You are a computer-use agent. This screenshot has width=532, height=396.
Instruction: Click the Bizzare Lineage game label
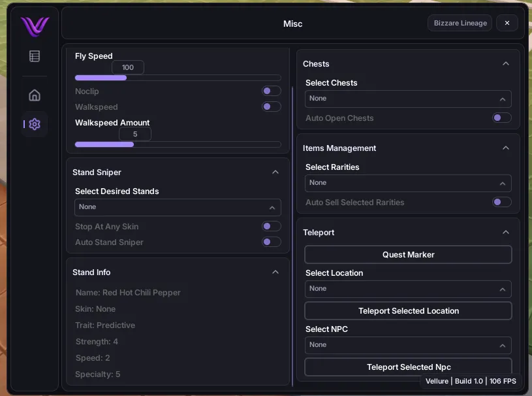pyautogui.click(x=460, y=24)
